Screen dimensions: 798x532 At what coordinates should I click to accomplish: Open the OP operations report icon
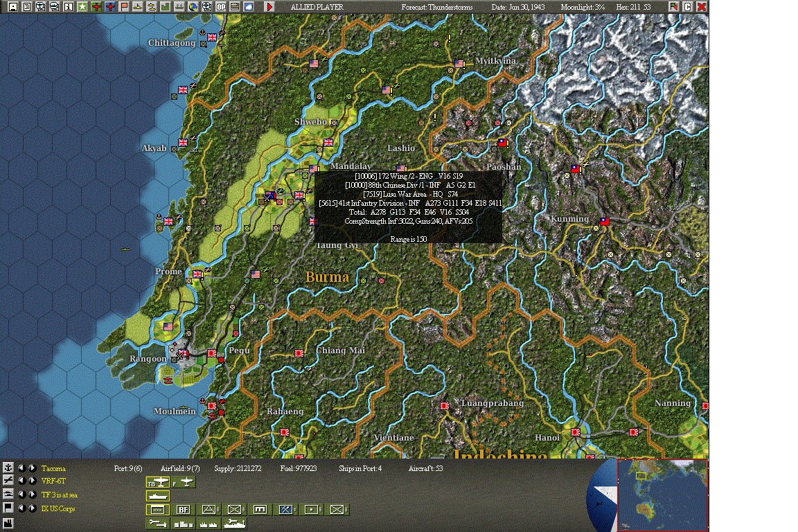click(221, 7)
